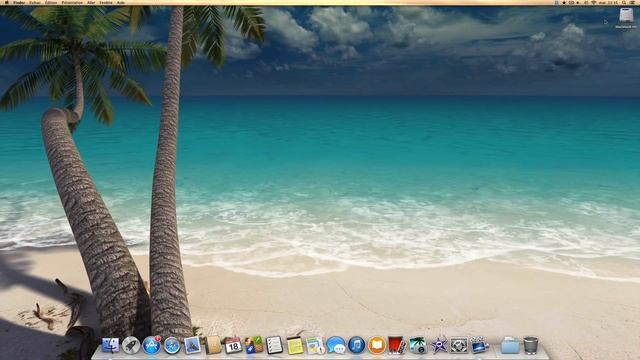Image resolution: width=640 pixels, height=360 pixels.
Task: Open Finder from the Dock
Action: pos(110,345)
